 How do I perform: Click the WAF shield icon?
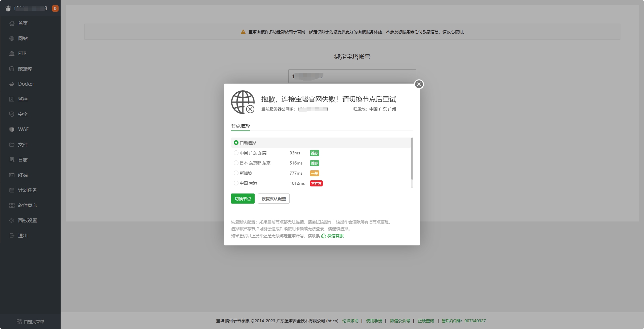point(12,129)
